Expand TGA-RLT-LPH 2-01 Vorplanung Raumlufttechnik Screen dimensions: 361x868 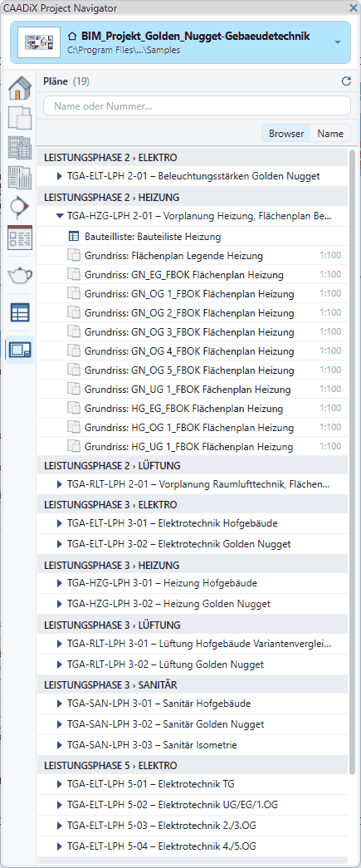coord(61,484)
